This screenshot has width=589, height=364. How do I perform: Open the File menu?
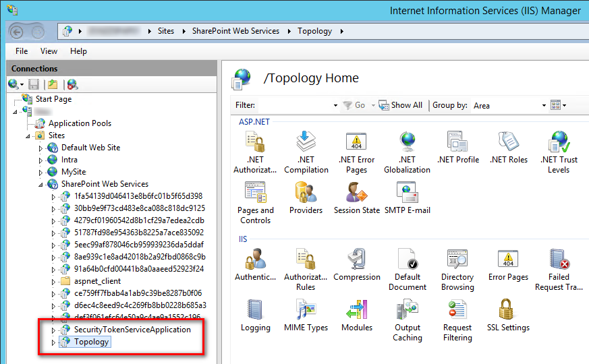coord(22,51)
